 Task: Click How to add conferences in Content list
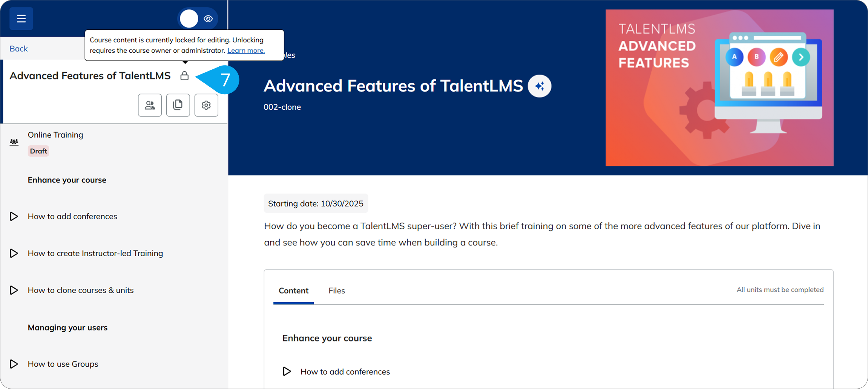pyautogui.click(x=345, y=372)
